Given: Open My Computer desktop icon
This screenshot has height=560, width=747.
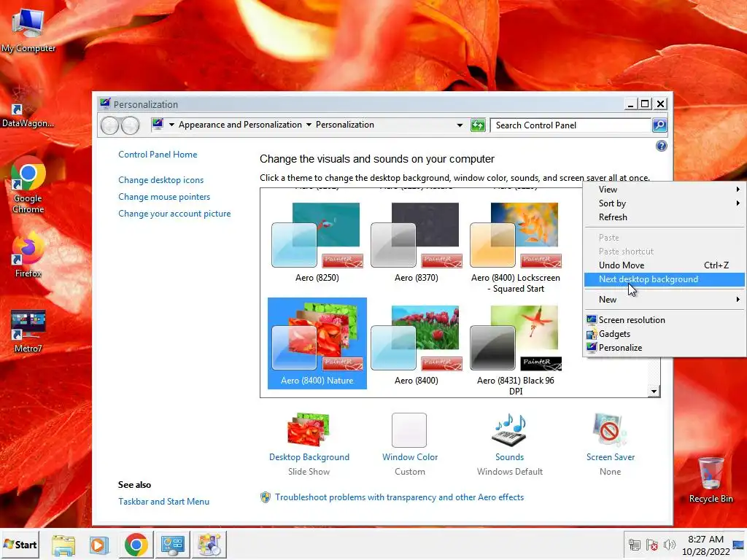Looking at the screenshot, I should coord(28,29).
